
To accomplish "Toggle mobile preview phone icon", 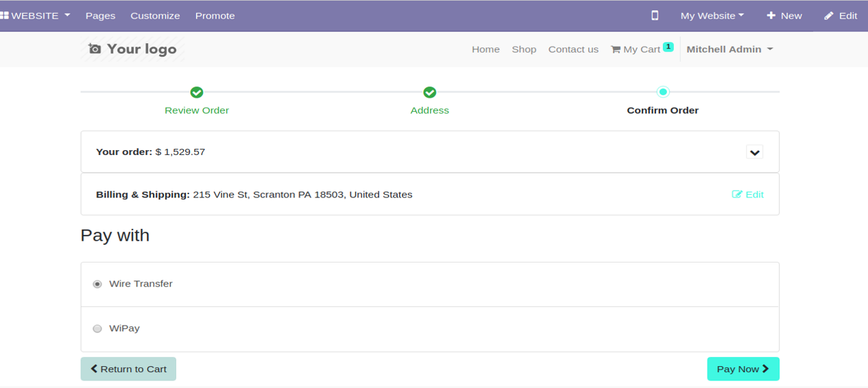I will (x=655, y=15).
